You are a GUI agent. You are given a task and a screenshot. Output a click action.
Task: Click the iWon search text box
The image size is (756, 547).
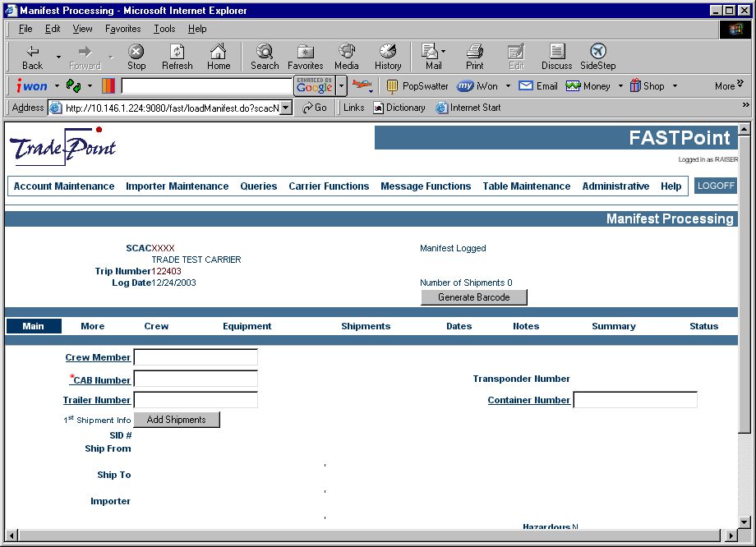point(207,86)
